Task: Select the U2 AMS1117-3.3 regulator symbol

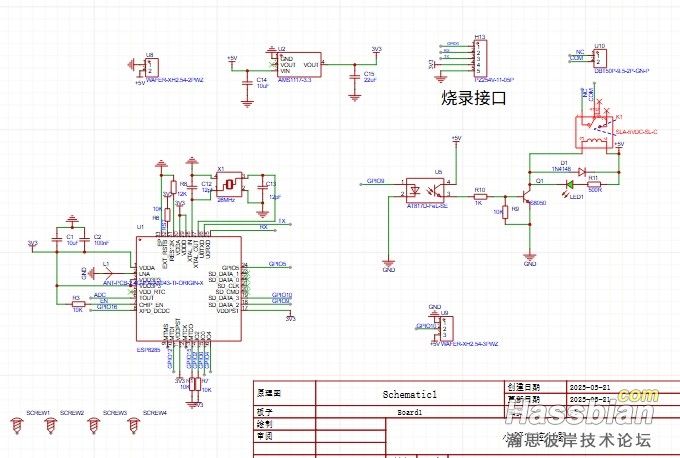Action: (x=299, y=65)
